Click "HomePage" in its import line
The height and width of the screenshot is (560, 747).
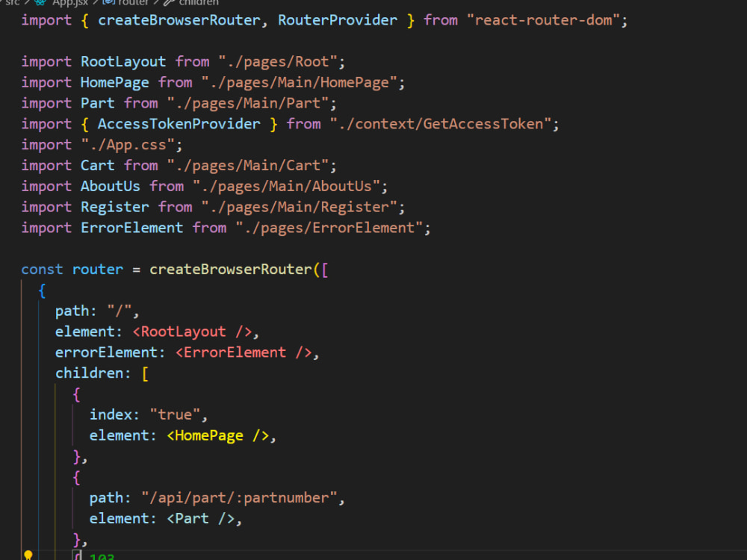pos(115,82)
